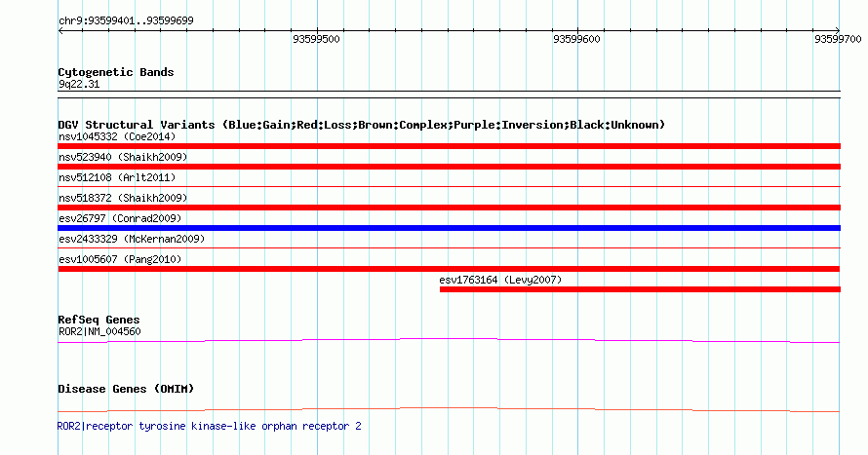Select the 9q22.31 band label
Image resolution: width=868 pixels, height=455 pixels.
click(79, 84)
